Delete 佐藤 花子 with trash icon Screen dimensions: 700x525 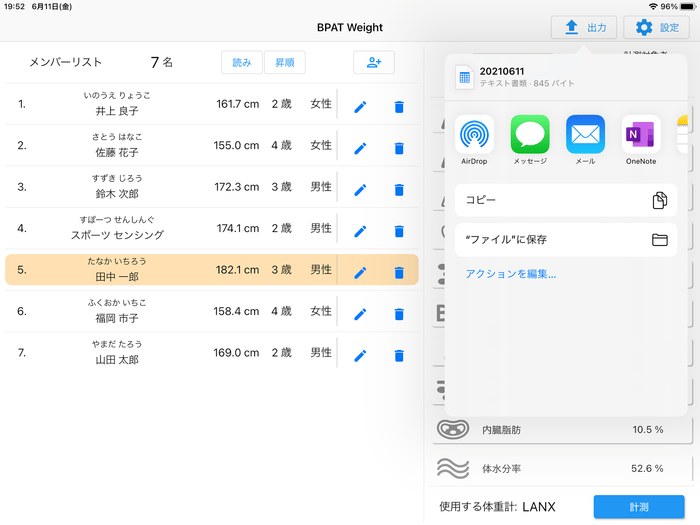[x=399, y=147]
